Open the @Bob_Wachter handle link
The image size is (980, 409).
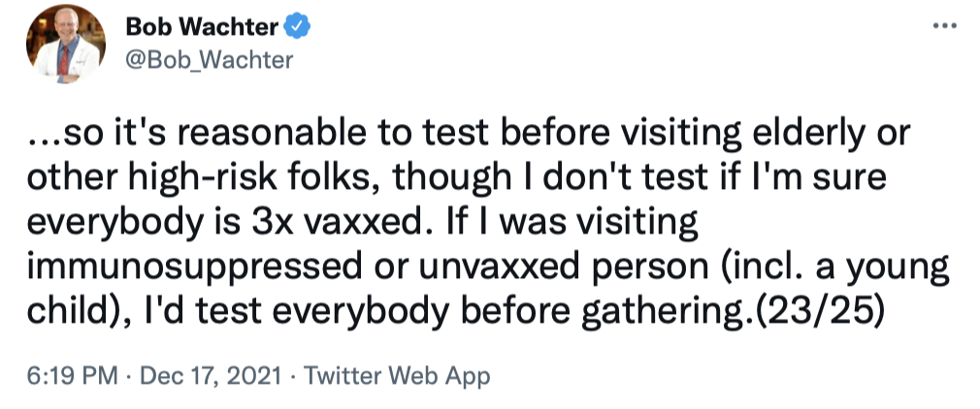(209, 60)
